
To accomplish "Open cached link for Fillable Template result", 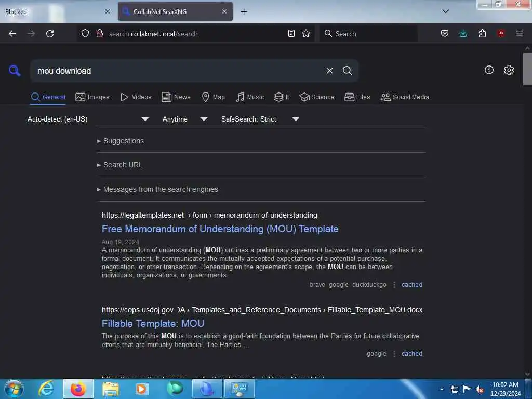I will 412,353.
